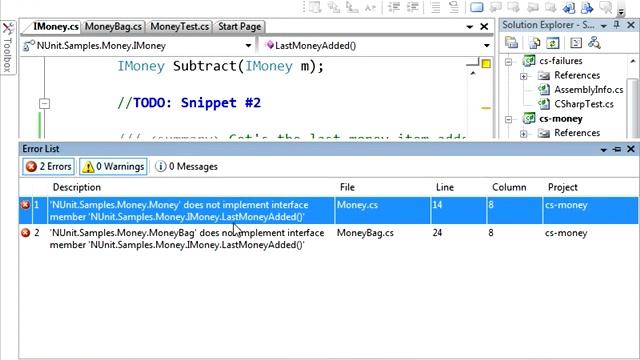Viewport: 640px width, 360px height.
Task: Click Previous Bookmark in Document blue arrow icon
Action: coord(569,7)
